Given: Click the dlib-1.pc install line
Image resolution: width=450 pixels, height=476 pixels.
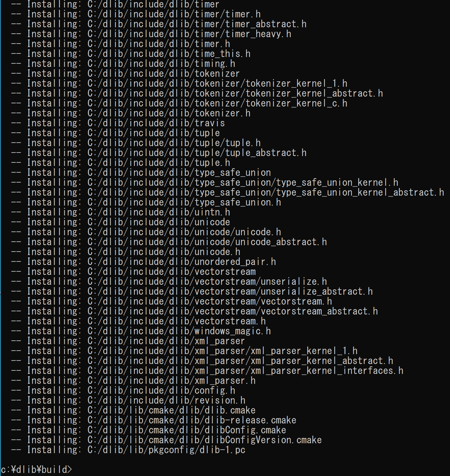Looking at the screenshot, I should coord(128,450).
